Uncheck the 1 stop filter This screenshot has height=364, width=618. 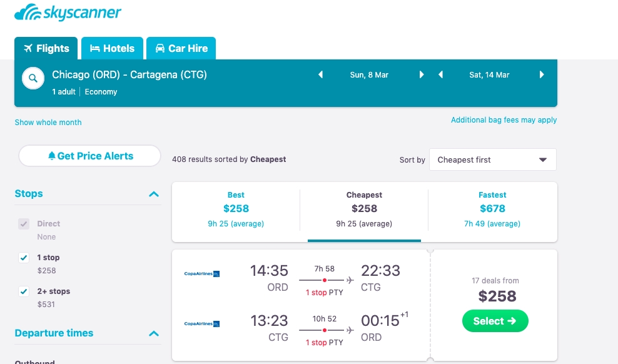coord(24,258)
